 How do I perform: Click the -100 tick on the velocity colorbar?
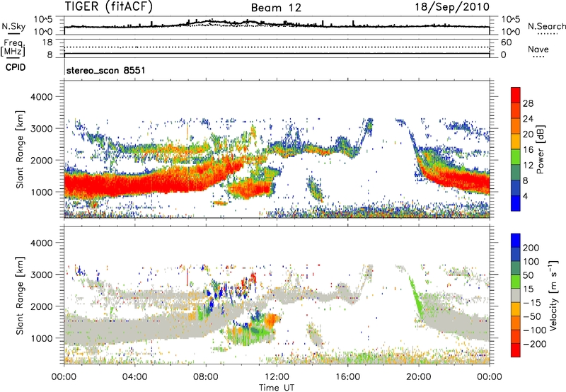[534, 330]
